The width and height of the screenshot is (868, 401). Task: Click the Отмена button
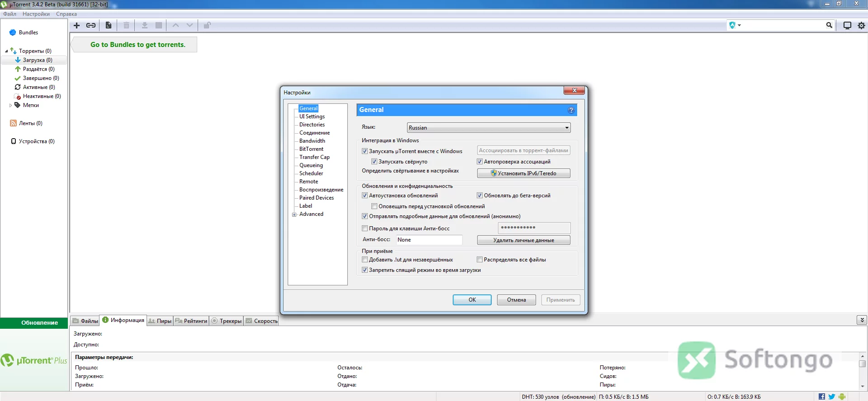point(516,300)
